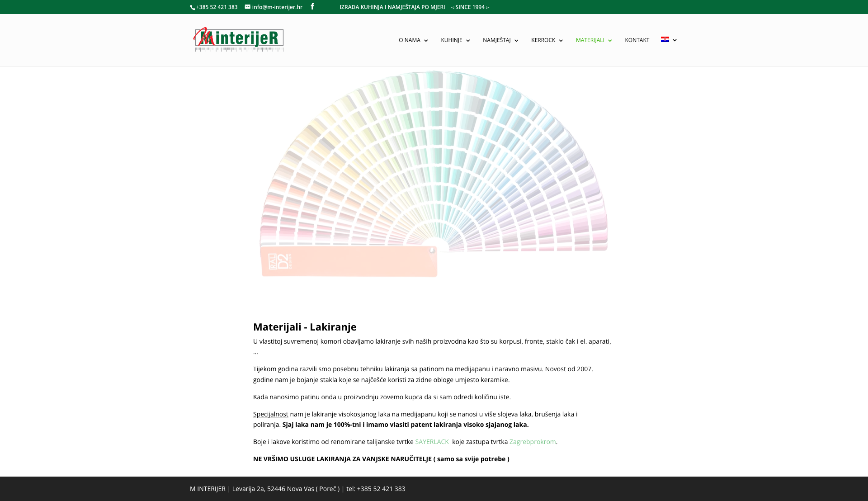Follow the SAYERLACK link

click(432, 442)
